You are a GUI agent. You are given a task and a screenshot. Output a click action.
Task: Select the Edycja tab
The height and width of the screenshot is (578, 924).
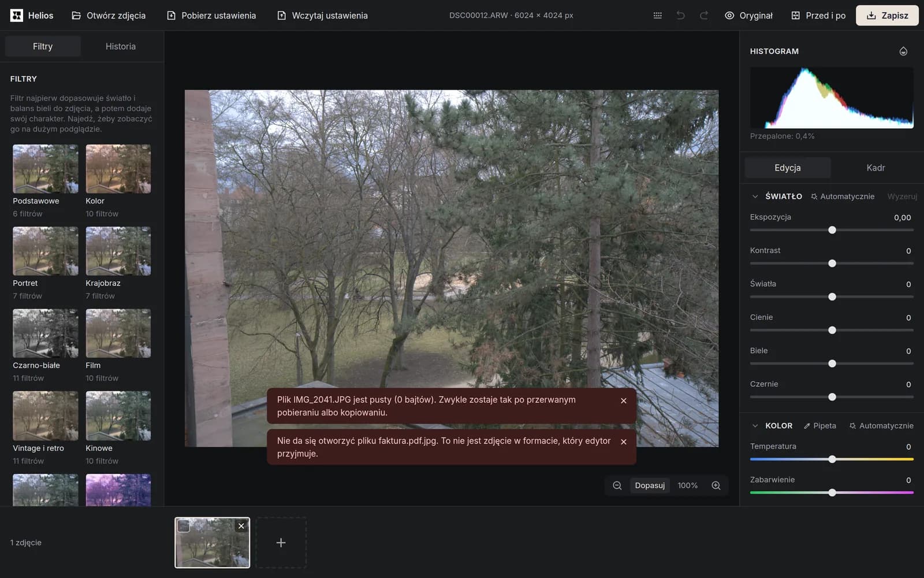click(x=788, y=168)
